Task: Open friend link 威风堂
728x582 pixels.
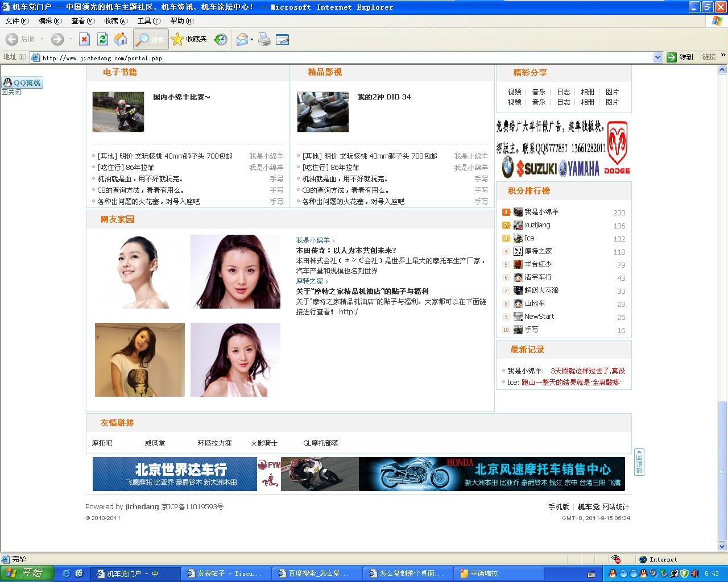Action: pos(155,443)
